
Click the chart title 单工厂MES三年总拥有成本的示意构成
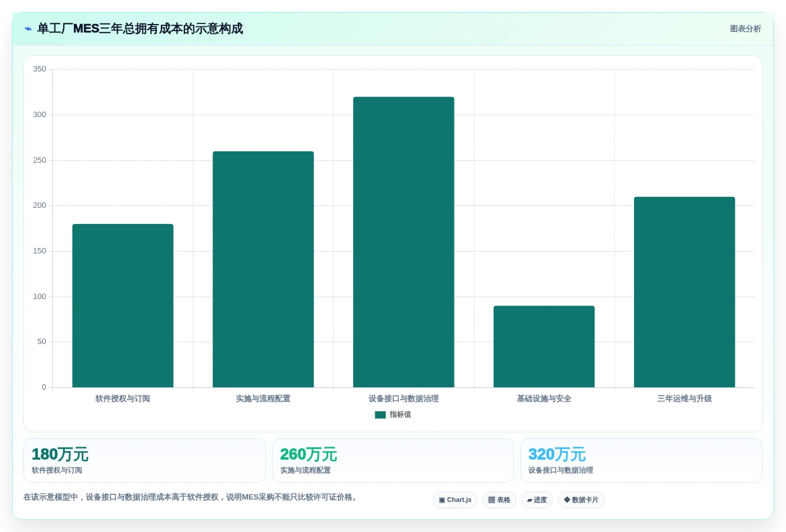140,29
